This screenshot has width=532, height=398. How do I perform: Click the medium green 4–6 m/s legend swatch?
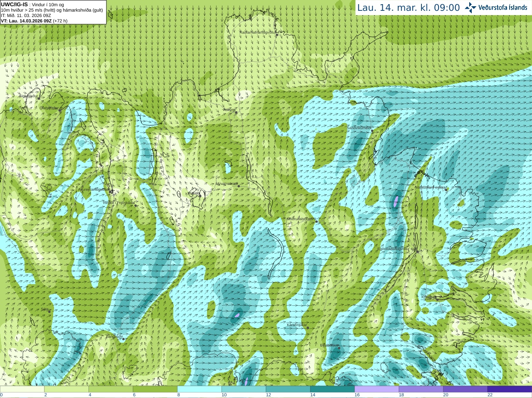coord(111,389)
